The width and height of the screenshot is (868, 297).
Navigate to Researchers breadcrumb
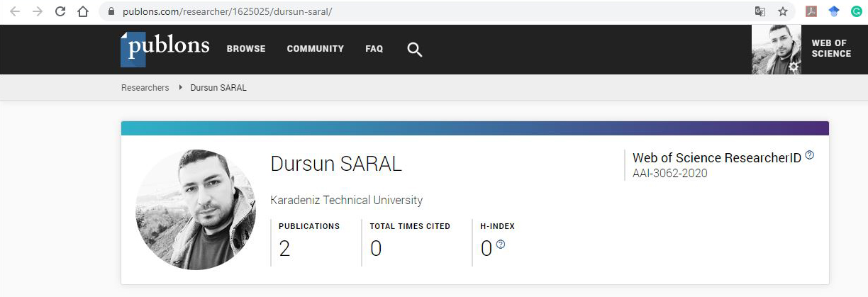pyautogui.click(x=145, y=88)
